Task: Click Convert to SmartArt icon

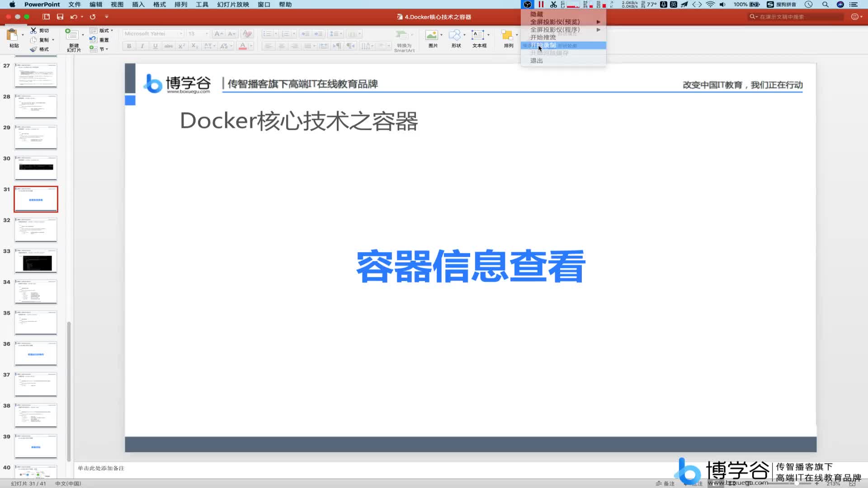Action: coord(401,35)
